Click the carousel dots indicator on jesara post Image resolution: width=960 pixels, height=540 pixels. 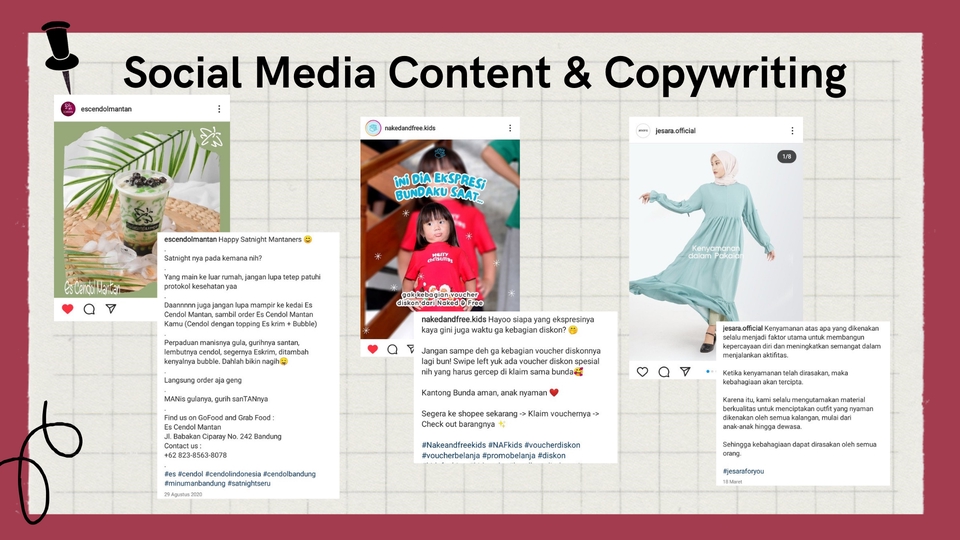coord(710,372)
